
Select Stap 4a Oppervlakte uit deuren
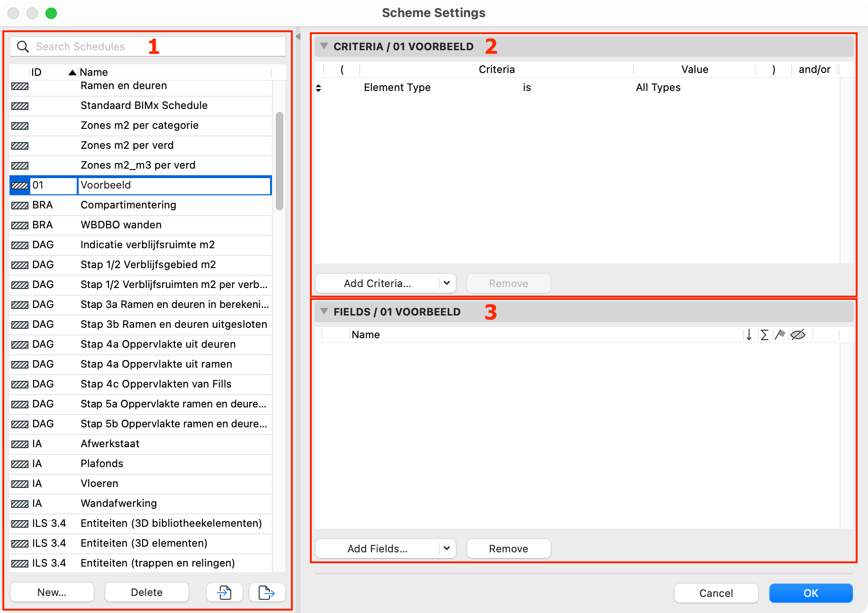141,344
